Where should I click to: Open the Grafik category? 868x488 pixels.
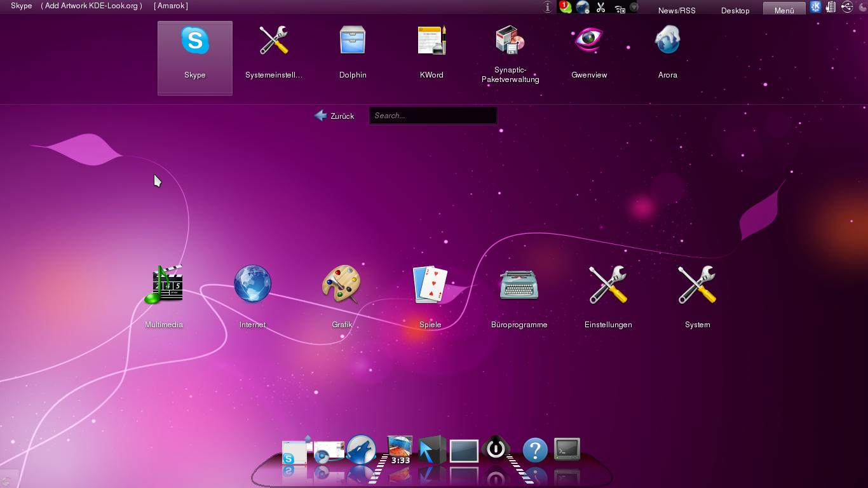342,297
